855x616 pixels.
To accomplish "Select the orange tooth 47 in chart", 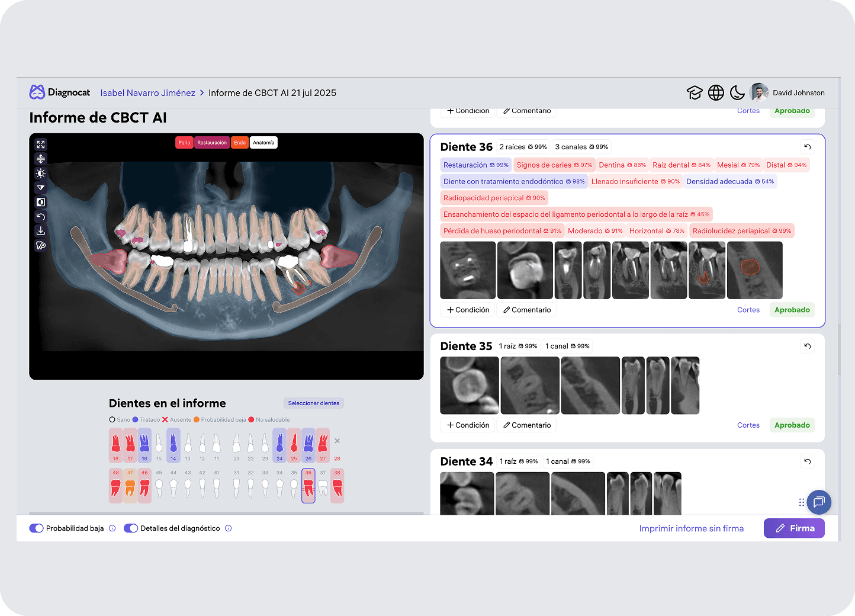I will click(x=130, y=486).
